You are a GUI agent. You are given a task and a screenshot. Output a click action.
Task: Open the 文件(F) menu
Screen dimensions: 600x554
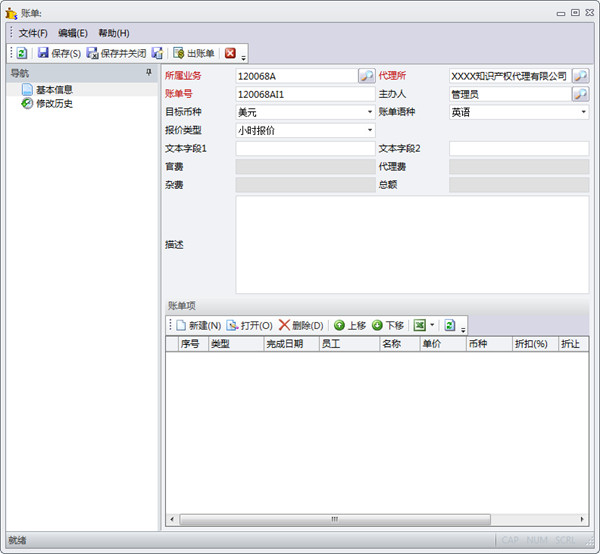[33, 33]
